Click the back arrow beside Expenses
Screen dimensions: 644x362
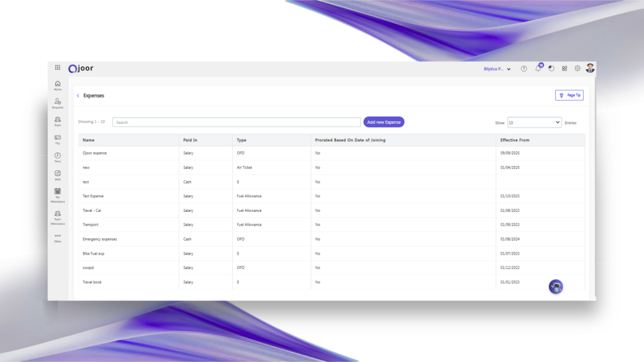click(78, 96)
